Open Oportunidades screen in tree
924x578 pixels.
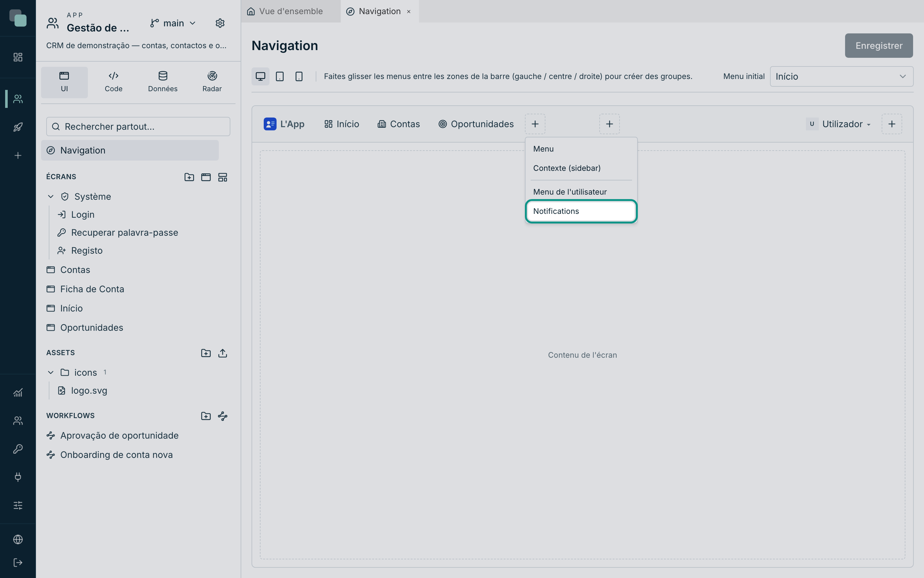[x=85, y=328]
